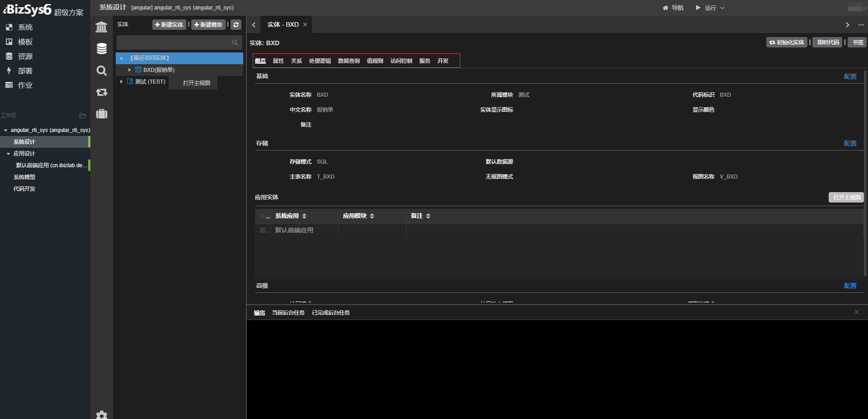Click 新建实体 button
This screenshot has width=868, height=419.
[169, 24]
